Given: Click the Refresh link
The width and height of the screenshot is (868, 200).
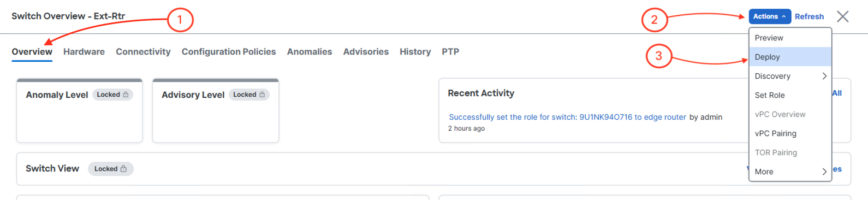Looking at the screenshot, I should pyautogui.click(x=809, y=16).
